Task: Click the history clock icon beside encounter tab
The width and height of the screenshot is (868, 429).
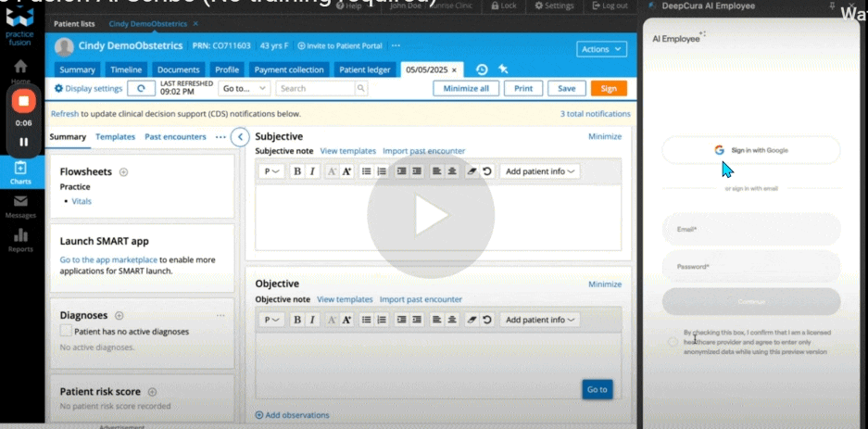Action: (482, 69)
